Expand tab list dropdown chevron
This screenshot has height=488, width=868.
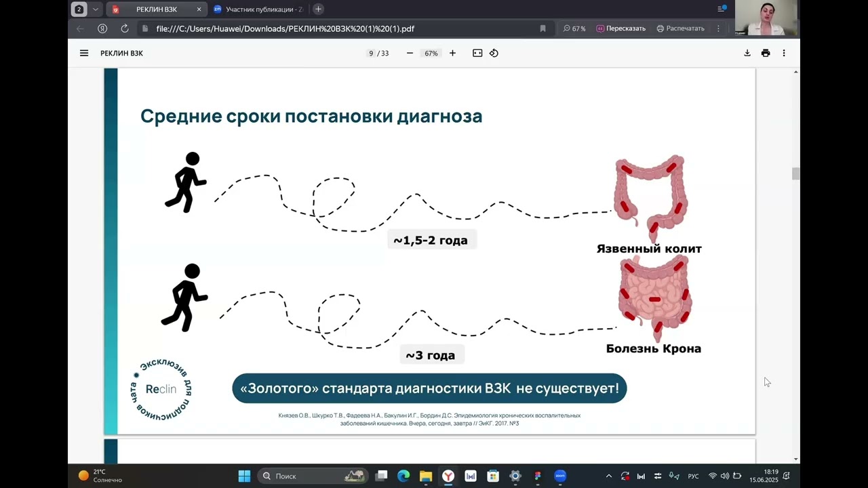(96, 9)
